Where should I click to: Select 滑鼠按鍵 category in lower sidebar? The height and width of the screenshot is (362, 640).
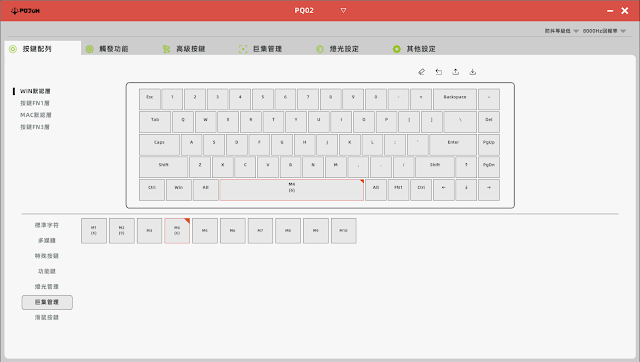coord(47,318)
